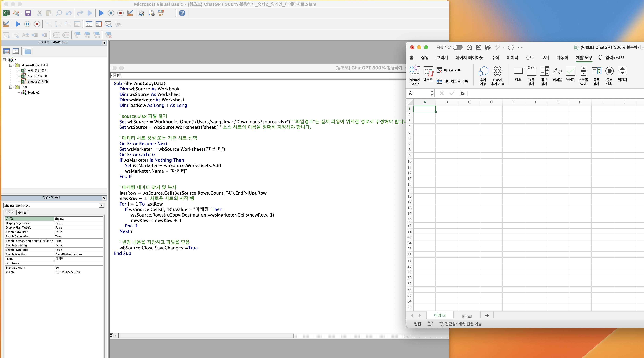
Task: Click the Reset (stop) button in the top toolbar
Action: (x=121, y=13)
